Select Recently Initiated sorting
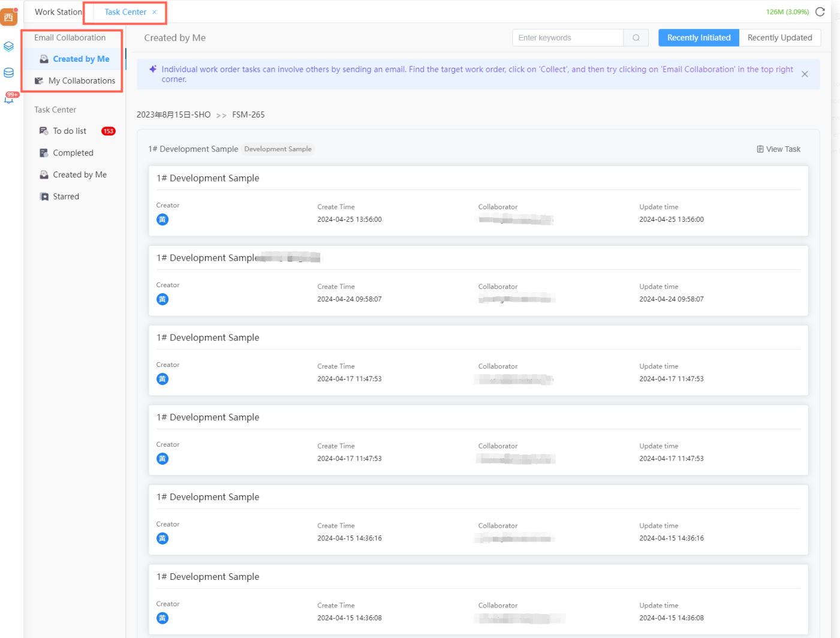Screen dimensions: 840x638 click(699, 38)
